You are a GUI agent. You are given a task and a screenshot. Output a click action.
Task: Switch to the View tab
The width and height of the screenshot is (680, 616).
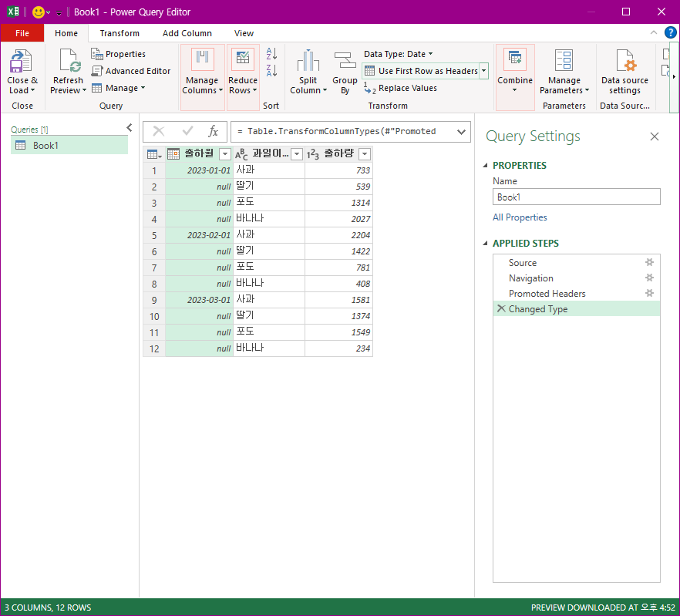coord(244,33)
